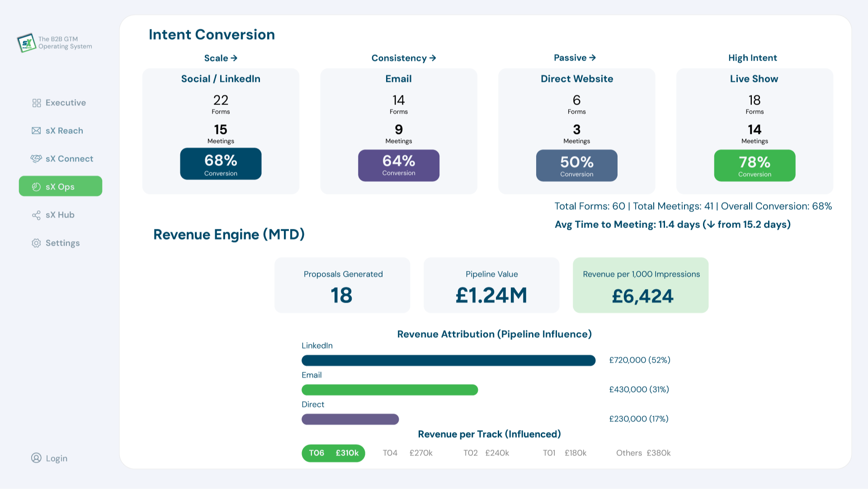The image size is (868, 489).
Task: Click the 78% Live Show conversion badge
Action: pos(755,166)
